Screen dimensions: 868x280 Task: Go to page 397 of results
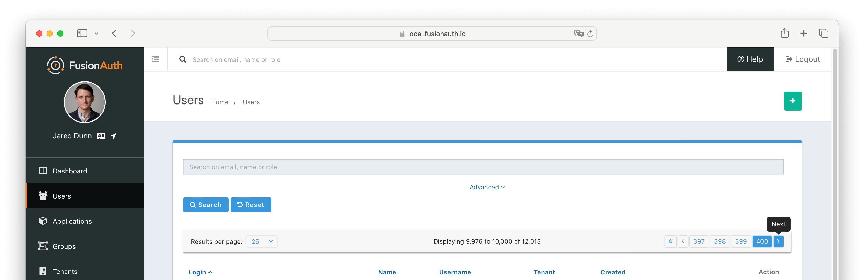coord(699,241)
